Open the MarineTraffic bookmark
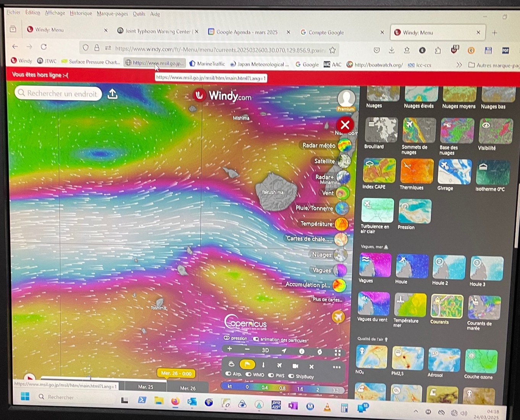The width and height of the screenshot is (520, 420). [x=207, y=64]
